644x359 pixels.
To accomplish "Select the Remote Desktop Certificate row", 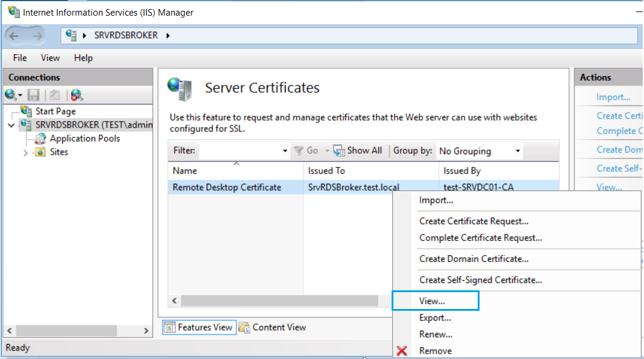I will (x=363, y=187).
